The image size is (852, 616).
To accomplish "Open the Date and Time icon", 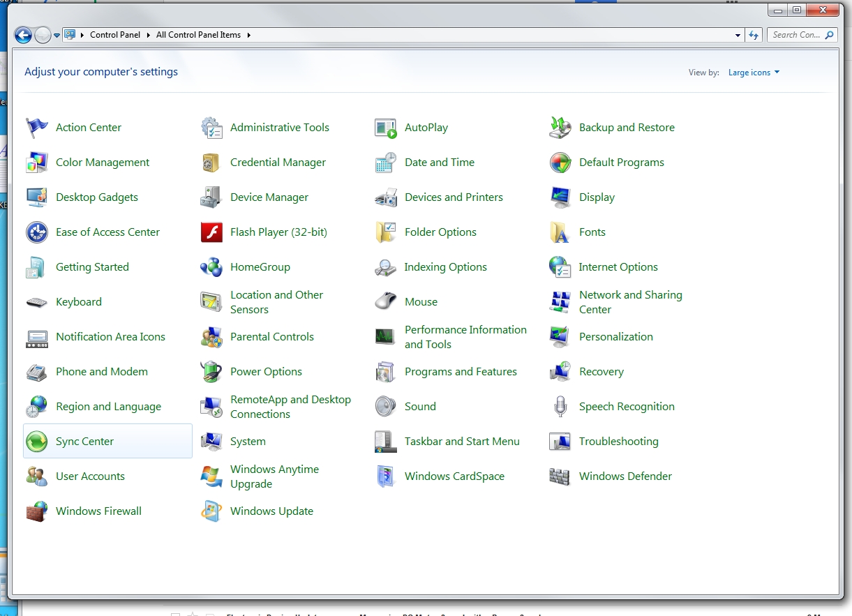I will [386, 163].
